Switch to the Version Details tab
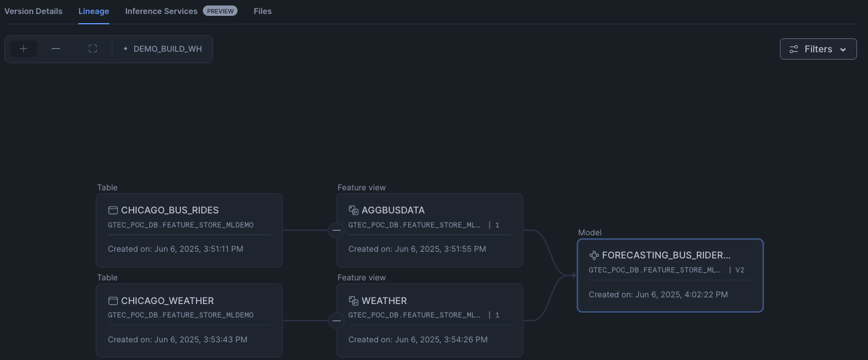Image resolution: width=868 pixels, height=360 pixels. click(x=33, y=11)
